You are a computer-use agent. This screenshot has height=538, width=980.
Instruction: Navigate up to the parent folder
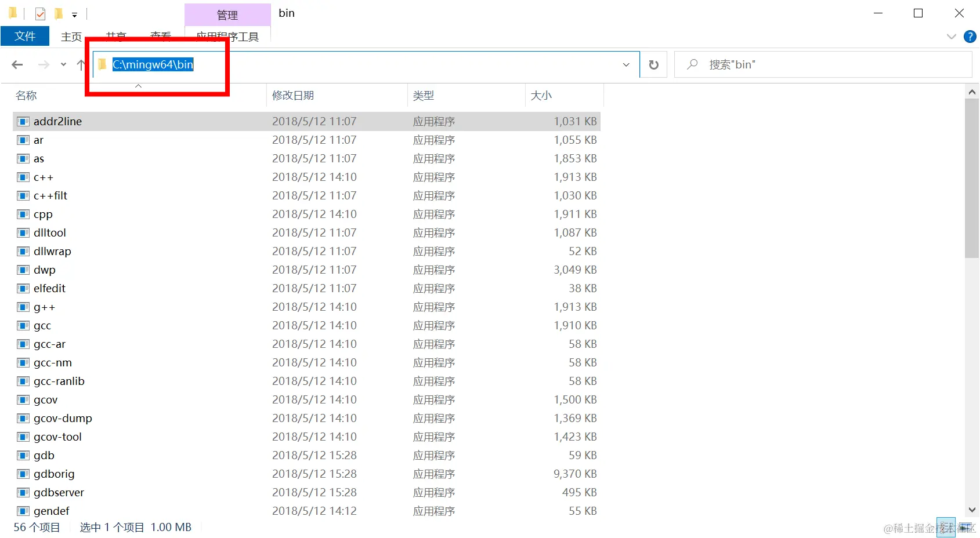click(81, 64)
